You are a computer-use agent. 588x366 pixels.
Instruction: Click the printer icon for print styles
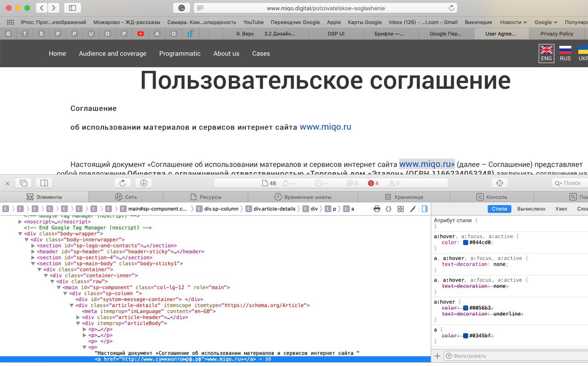pyautogui.click(x=377, y=209)
